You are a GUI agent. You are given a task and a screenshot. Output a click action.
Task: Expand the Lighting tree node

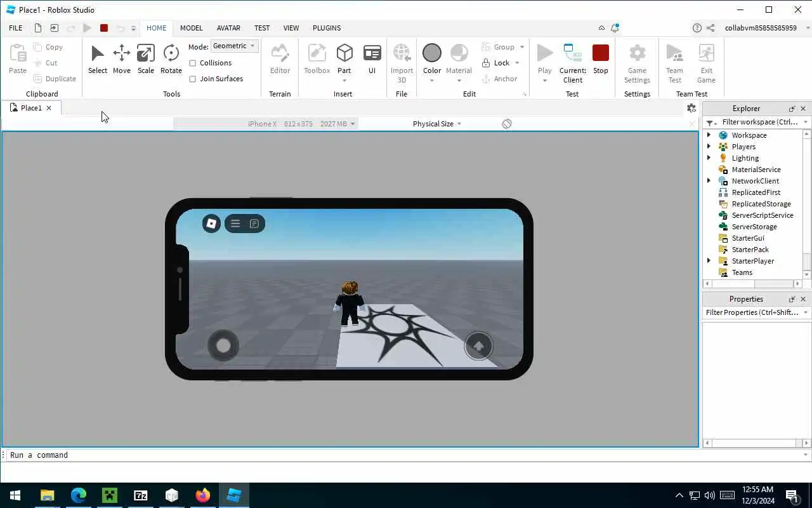click(x=709, y=158)
